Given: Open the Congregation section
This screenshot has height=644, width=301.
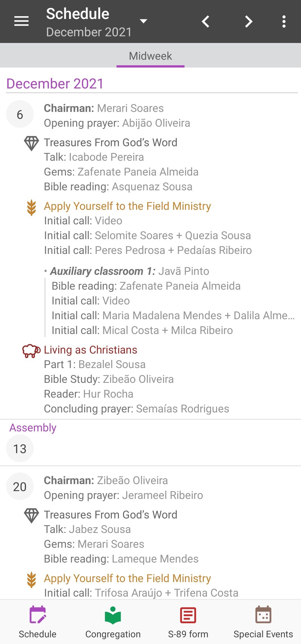Looking at the screenshot, I should coord(113,622).
